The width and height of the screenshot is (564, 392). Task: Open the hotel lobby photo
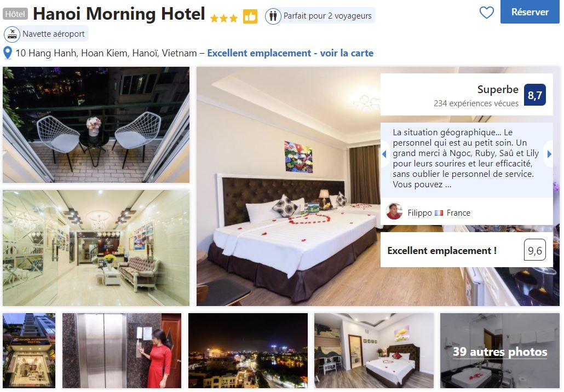tap(96, 248)
